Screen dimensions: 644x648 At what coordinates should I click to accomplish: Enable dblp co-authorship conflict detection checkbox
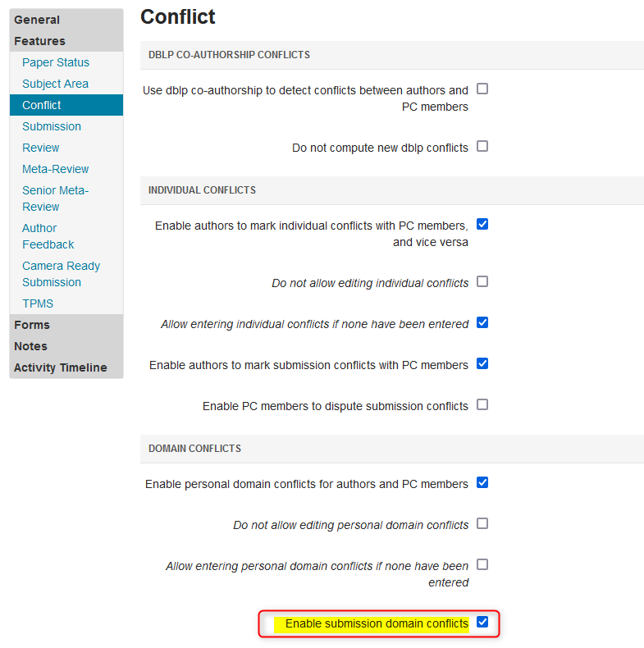pyautogui.click(x=482, y=89)
